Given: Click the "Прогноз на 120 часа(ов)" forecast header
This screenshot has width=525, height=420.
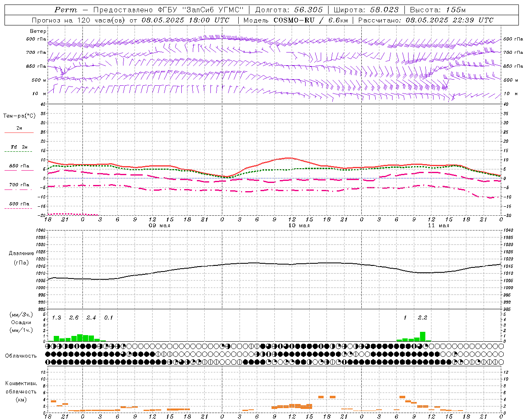Looking at the screenshot, I should coord(79,20).
